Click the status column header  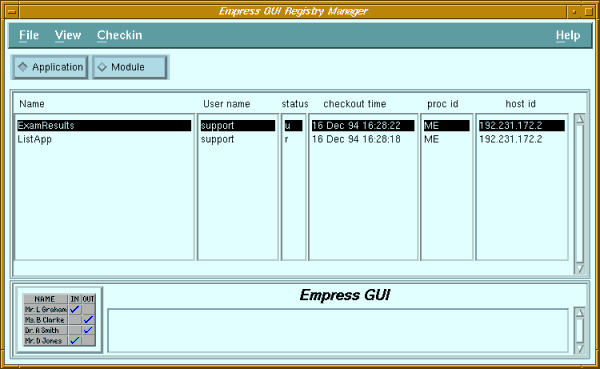coord(295,104)
